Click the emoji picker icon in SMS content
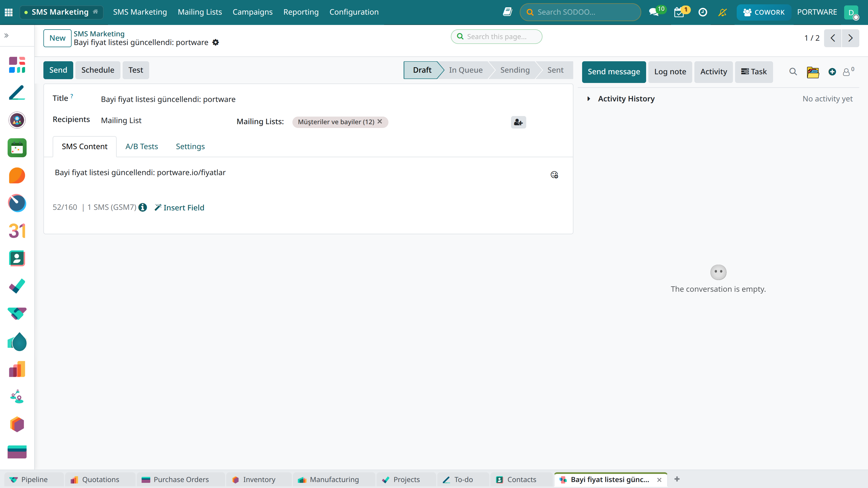The image size is (868, 488). 554,175
